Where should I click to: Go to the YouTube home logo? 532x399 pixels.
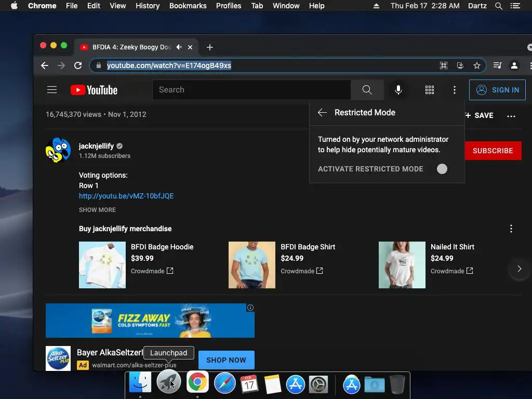coord(94,90)
